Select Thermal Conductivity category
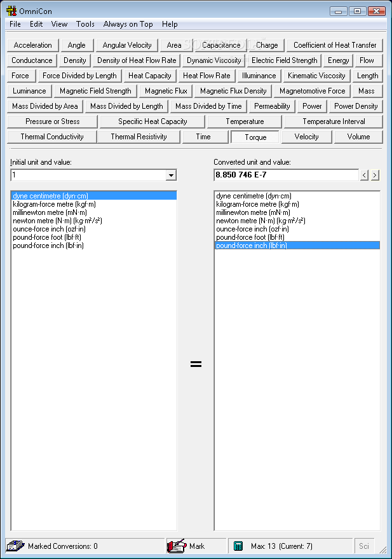Viewport: 392px width, 559px height. coord(52,137)
